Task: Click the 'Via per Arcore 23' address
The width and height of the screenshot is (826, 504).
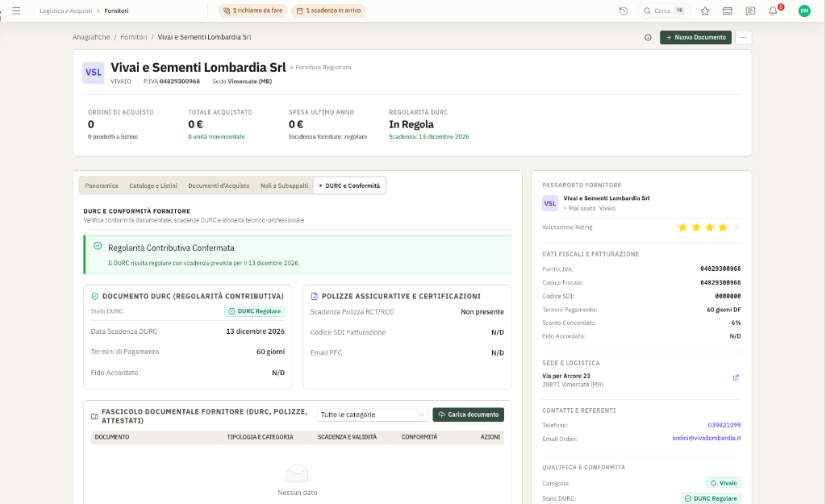Action: coord(566,376)
